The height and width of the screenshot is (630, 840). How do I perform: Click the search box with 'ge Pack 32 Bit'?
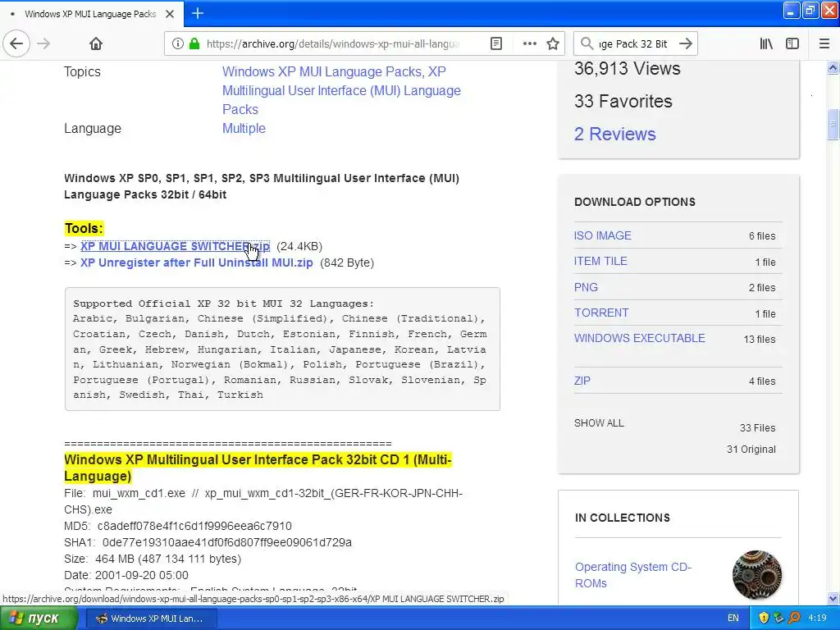click(x=635, y=43)
